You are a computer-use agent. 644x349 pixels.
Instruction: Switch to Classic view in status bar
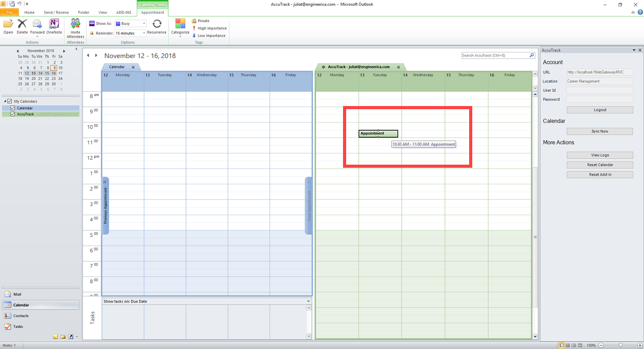(580, 345)
